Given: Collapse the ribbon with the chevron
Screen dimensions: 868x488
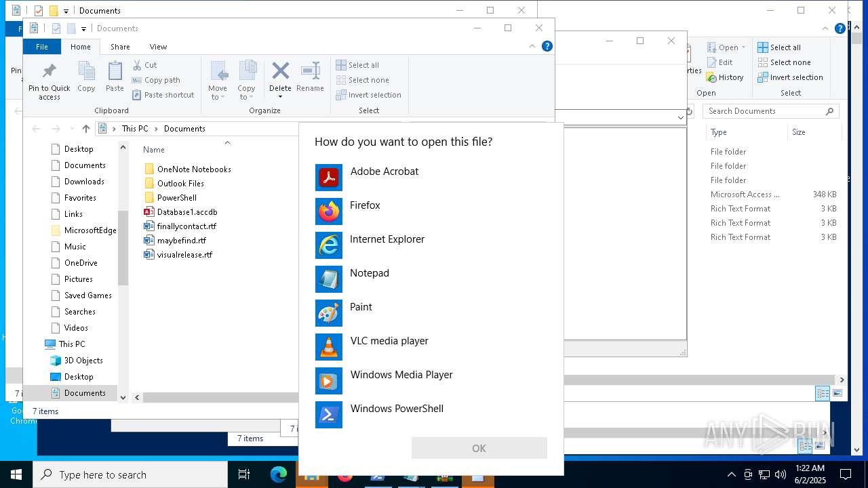Looking at the screenshot, I should coord(532,46).
